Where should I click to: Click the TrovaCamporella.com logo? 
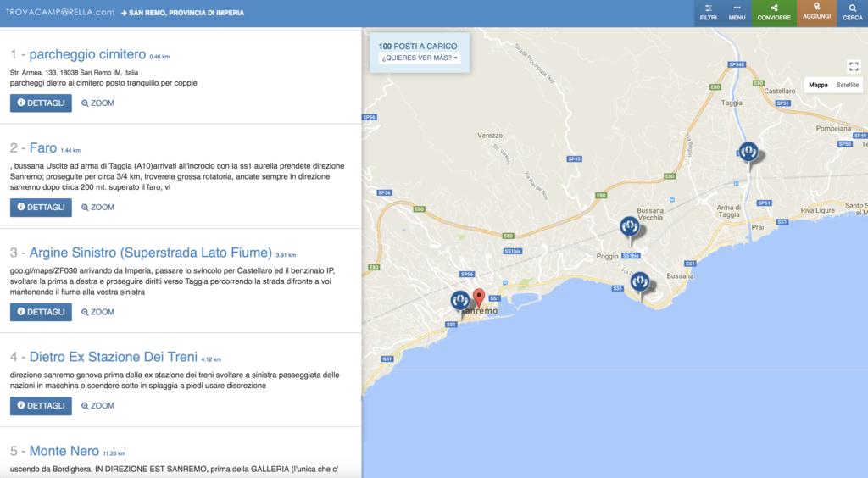(59, 13)
